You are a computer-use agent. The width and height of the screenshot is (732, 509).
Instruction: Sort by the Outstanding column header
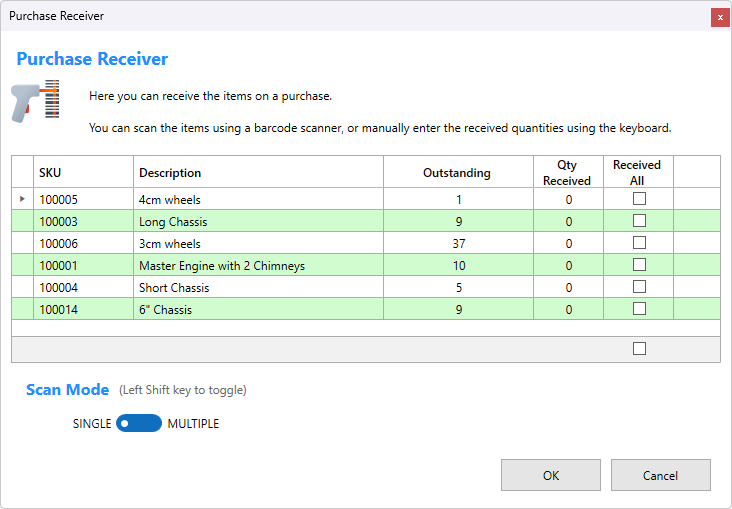(457, 172)
